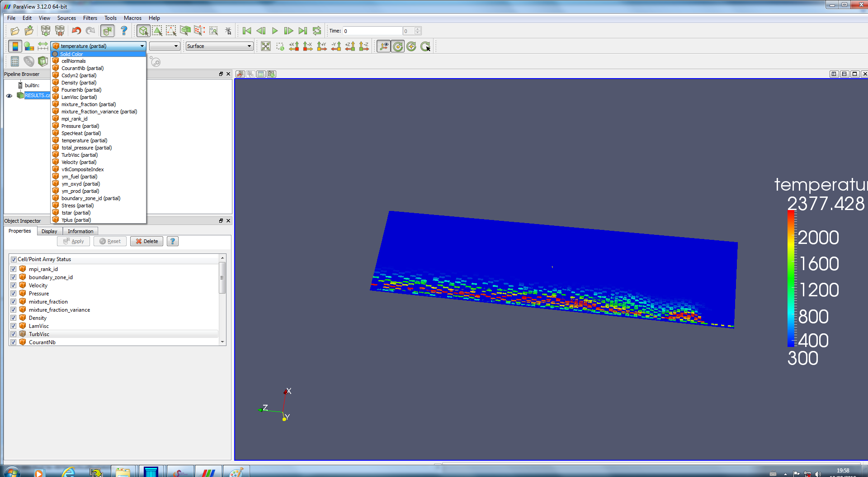This screenshot has height=477, width=868.
Task: Toggle color legend visibility icon
Action: tap(15, 47)
